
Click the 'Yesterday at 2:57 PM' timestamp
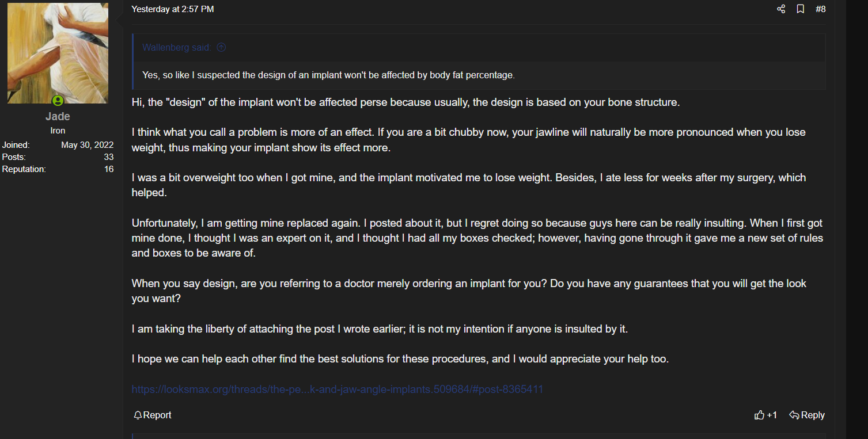point(173,9)
